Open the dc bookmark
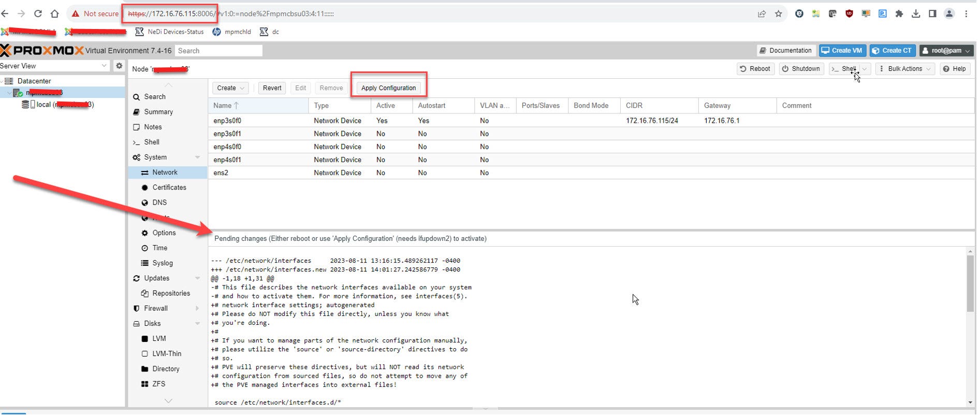This screenshot has width=980, height=416. (x=270, y=32)
